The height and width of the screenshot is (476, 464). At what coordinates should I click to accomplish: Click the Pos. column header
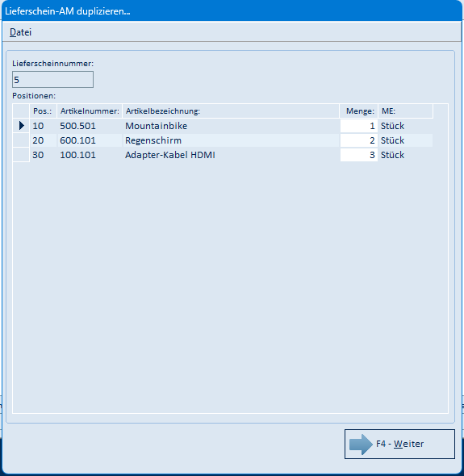[43, 111]
